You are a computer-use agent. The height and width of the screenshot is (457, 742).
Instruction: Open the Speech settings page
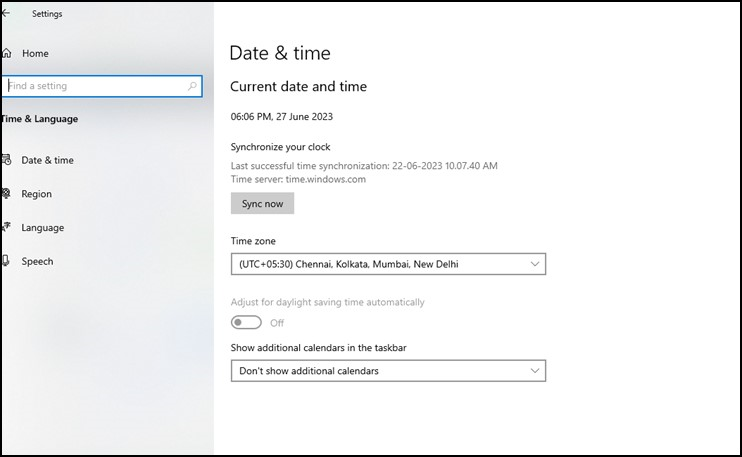[x=37, y=261]
